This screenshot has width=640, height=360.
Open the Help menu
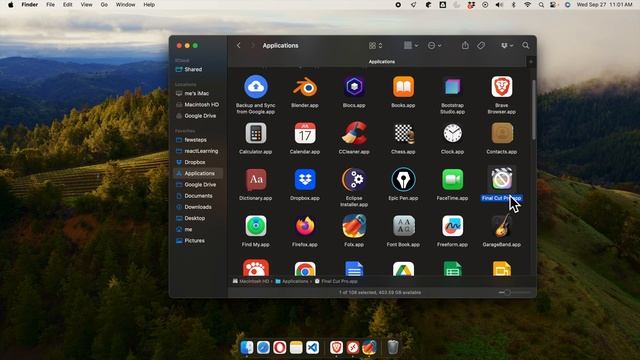[x=149, y=5]
